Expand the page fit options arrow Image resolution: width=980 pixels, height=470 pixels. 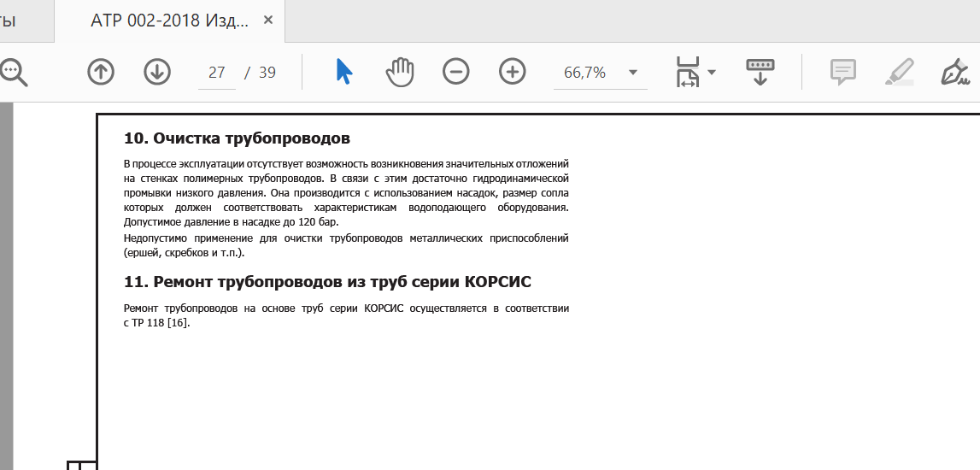coord(712,73)
